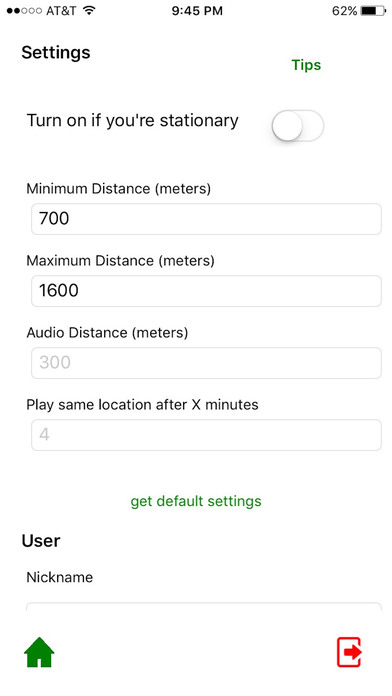Select the Minimum Distance field showing 700
Screen dimensions: 392x696
[x=206, y=219]
